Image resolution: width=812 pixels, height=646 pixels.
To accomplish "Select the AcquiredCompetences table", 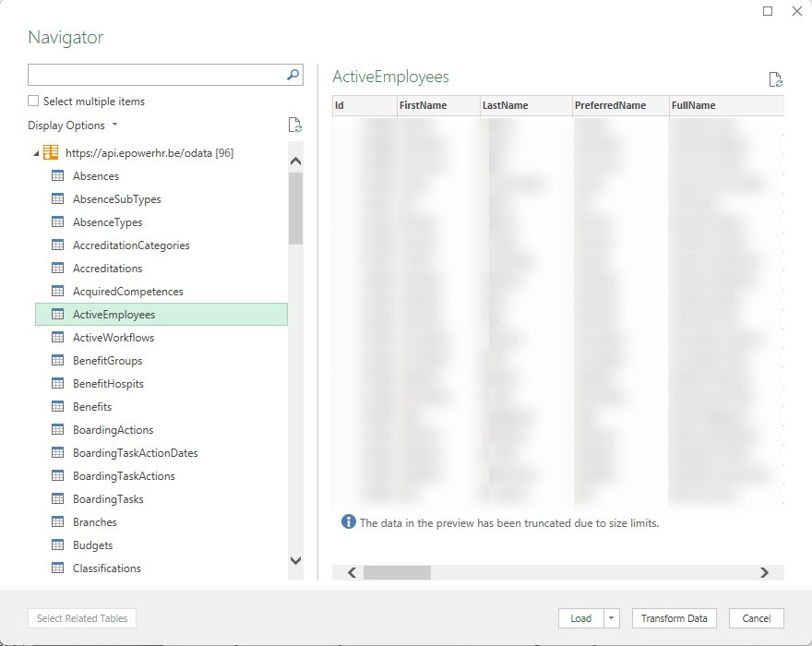I will (x=161, y=291).
